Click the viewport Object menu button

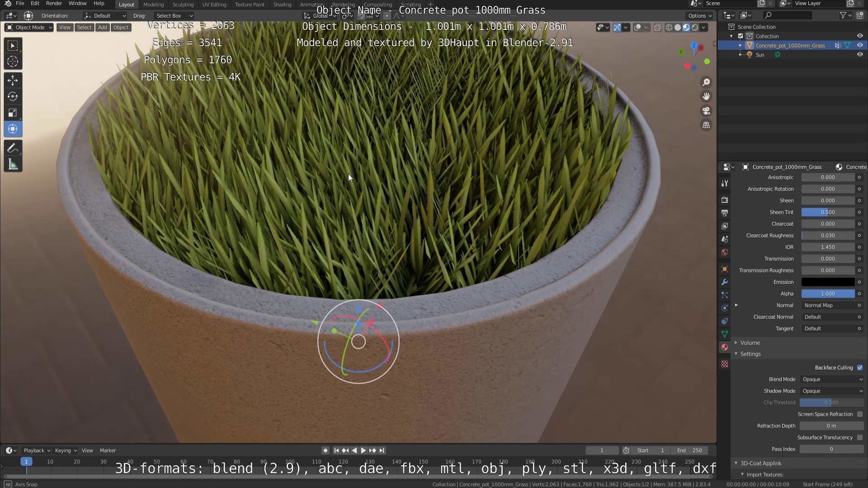pos(121,28)
